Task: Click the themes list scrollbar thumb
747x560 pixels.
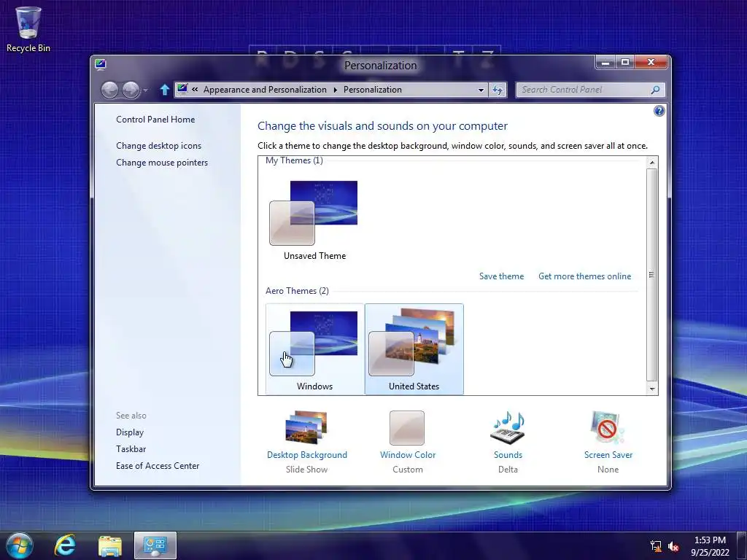Action: click(x=651, y=275)
